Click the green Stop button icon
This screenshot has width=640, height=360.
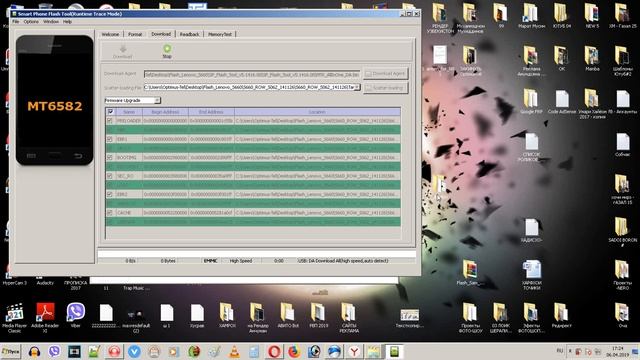pyautogui.click(x=167, y=49)
